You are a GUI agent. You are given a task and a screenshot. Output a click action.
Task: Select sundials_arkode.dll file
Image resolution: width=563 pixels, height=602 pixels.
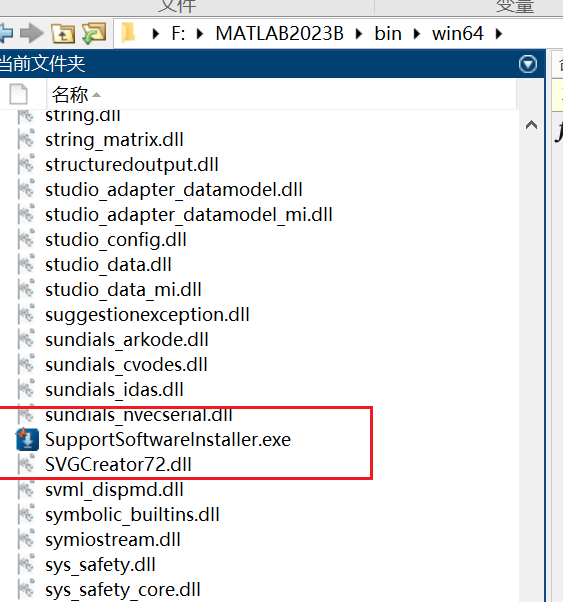[x=126, y=340]
